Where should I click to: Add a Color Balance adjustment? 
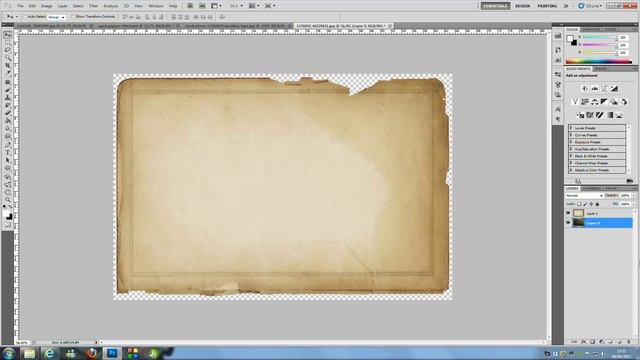594,102
